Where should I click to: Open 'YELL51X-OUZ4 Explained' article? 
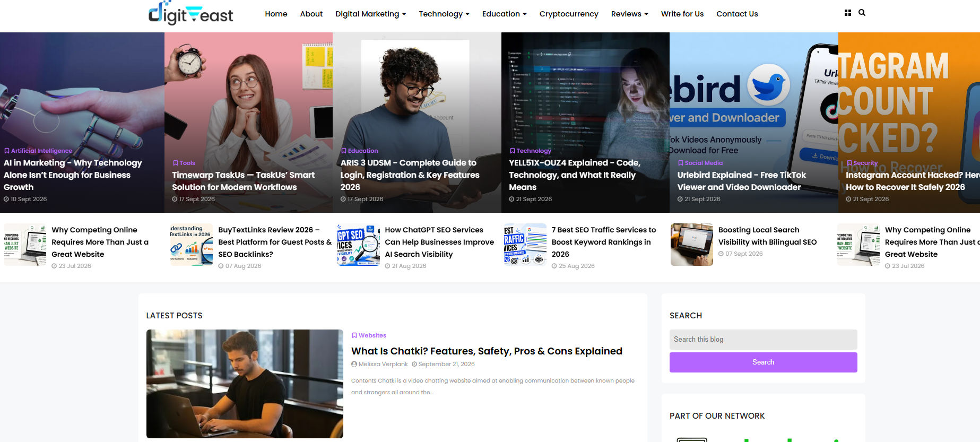(575, 175)
